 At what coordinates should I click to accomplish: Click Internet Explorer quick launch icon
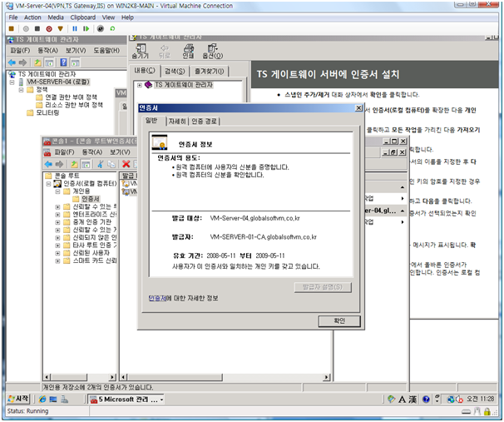[x=42, y=400]
